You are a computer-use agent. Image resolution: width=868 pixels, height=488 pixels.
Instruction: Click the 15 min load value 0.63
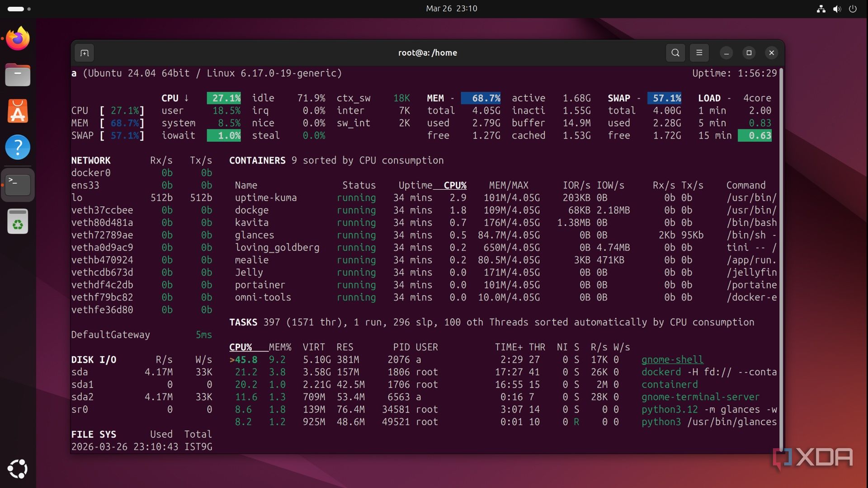click(755, 136)
